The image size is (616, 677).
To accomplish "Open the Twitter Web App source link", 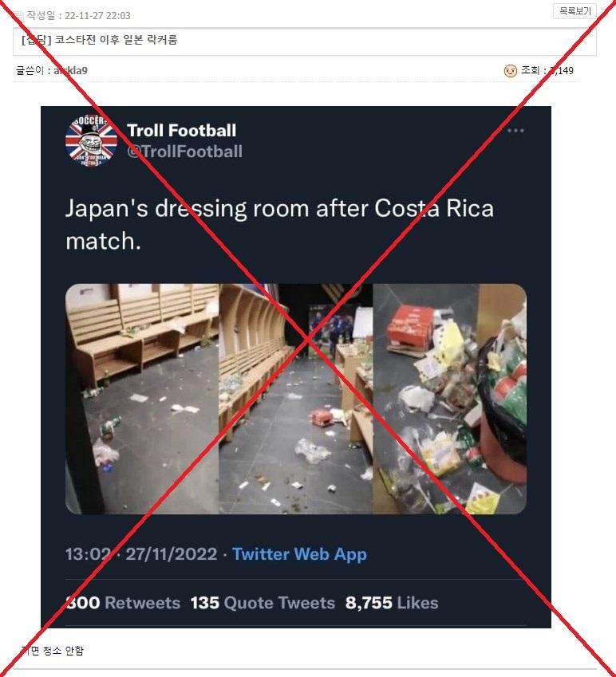I will [x=299, y=554].
